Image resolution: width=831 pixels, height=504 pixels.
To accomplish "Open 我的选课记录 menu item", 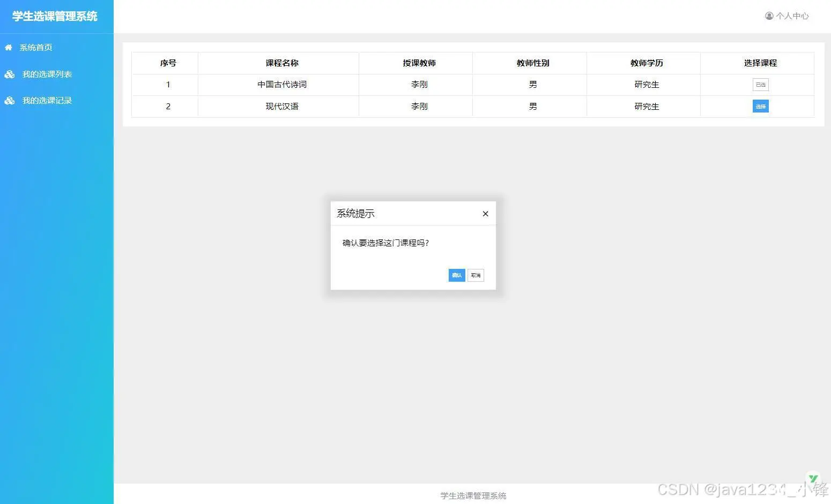I will [x=47, y=101].
